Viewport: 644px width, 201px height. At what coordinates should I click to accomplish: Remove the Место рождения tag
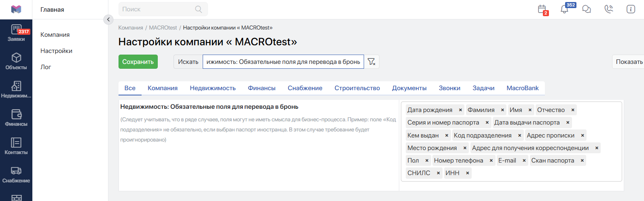tap(465, 148)
